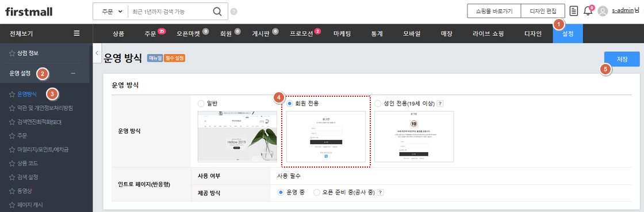Click the 전체보기 header label
Screen dimensions: 644x212
coord(21,33)
